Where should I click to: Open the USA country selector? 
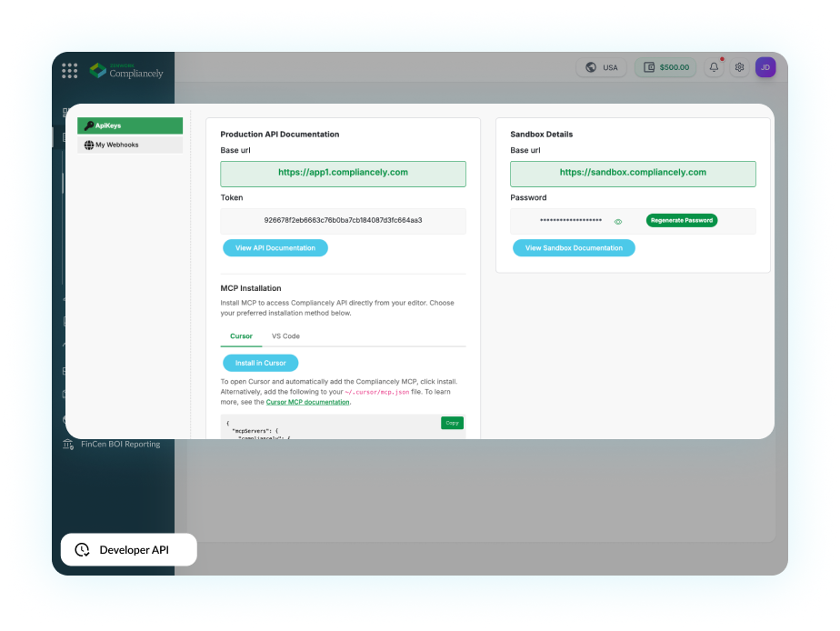pos(601,67)
